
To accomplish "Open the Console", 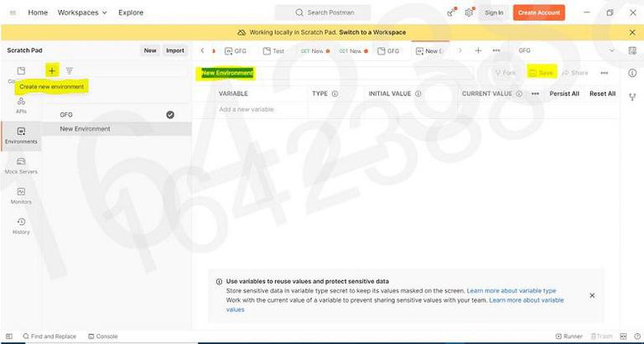I will 102,336.
